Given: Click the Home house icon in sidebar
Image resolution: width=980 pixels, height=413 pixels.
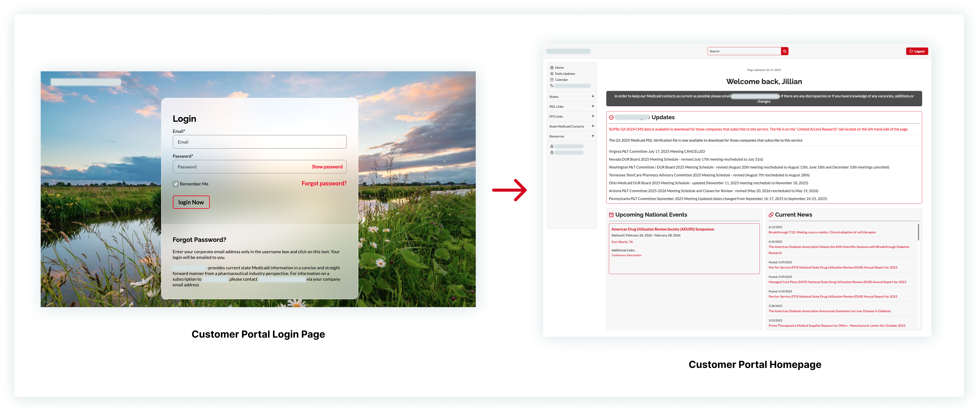Looking at the screenshot, I should coord(552,68).
